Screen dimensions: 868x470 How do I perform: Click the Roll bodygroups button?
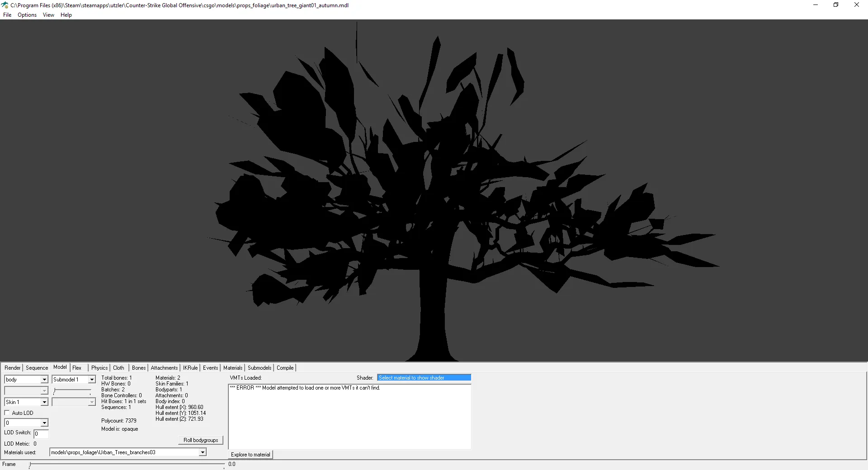pos(201,440)
